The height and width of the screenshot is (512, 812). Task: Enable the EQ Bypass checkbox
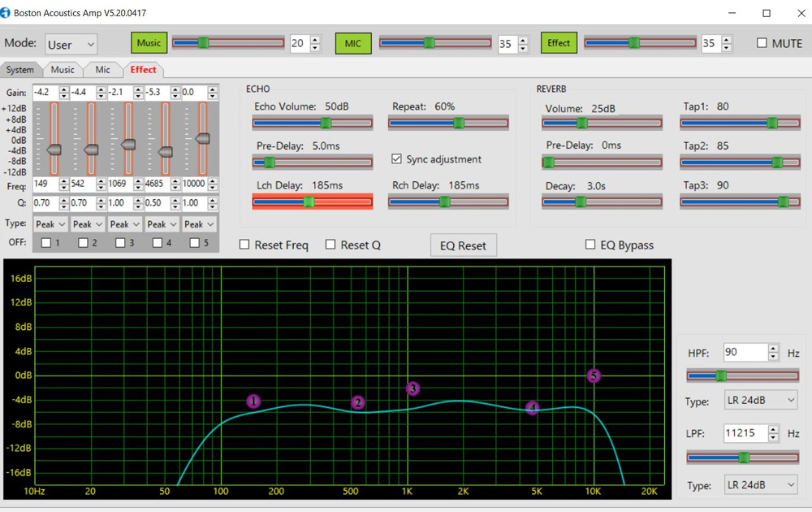click(x=590, y=244)
